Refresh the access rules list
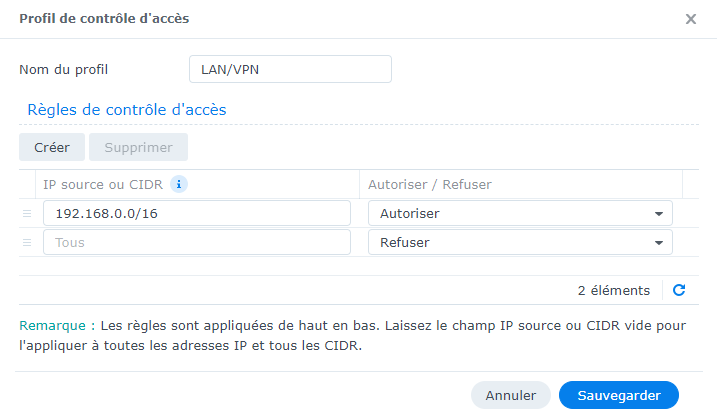The width and height of the screenshot is (717, 418). click(x=679, y=290)
